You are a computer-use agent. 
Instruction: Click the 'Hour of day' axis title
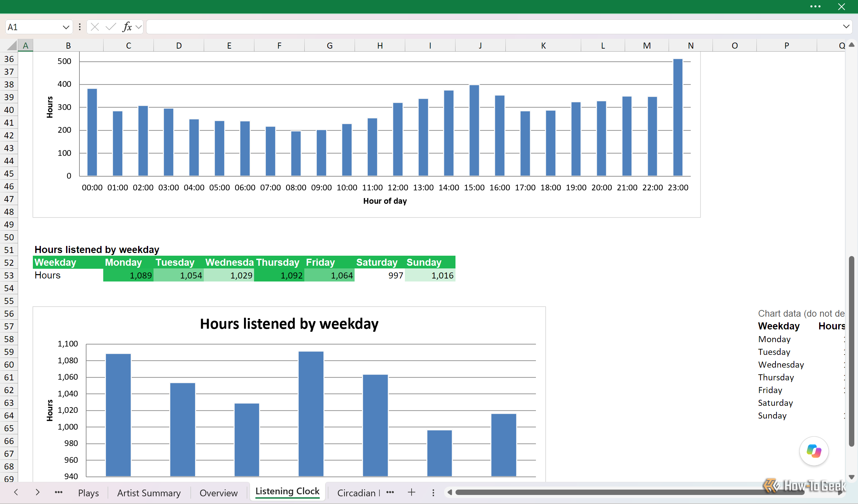[385, 201]
